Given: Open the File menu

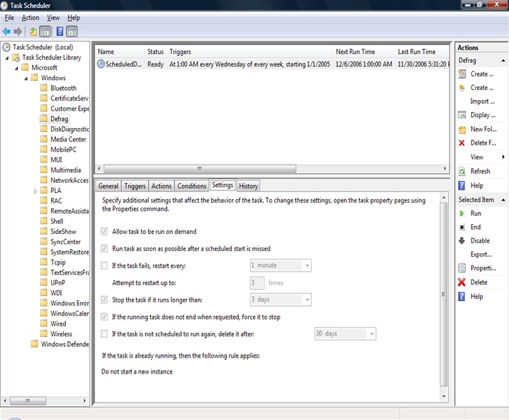Looking at the screenshot, I should (x=10, y=18).
